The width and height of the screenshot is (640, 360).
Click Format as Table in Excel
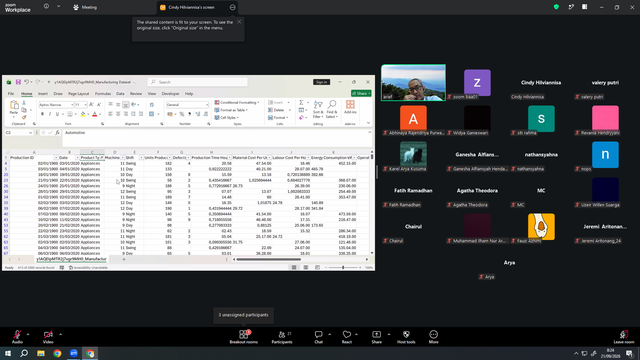(231, 110)
